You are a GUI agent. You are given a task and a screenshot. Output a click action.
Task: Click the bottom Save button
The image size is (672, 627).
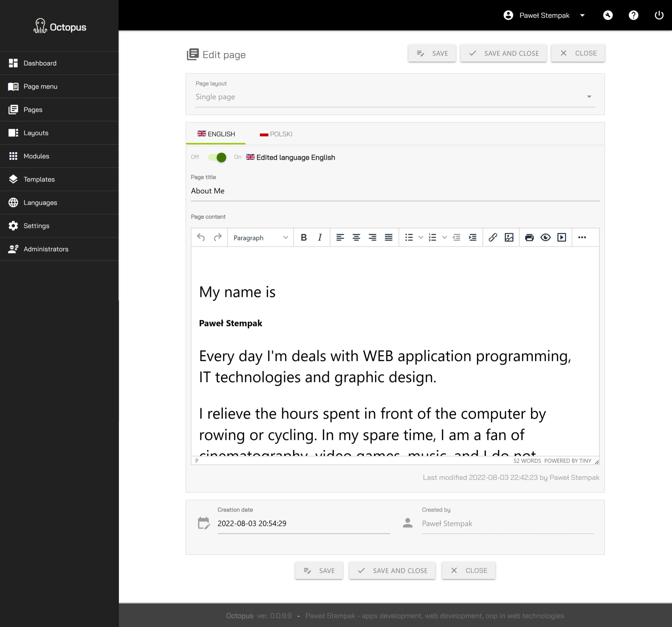pyautogui.click(x=319, y=571)
